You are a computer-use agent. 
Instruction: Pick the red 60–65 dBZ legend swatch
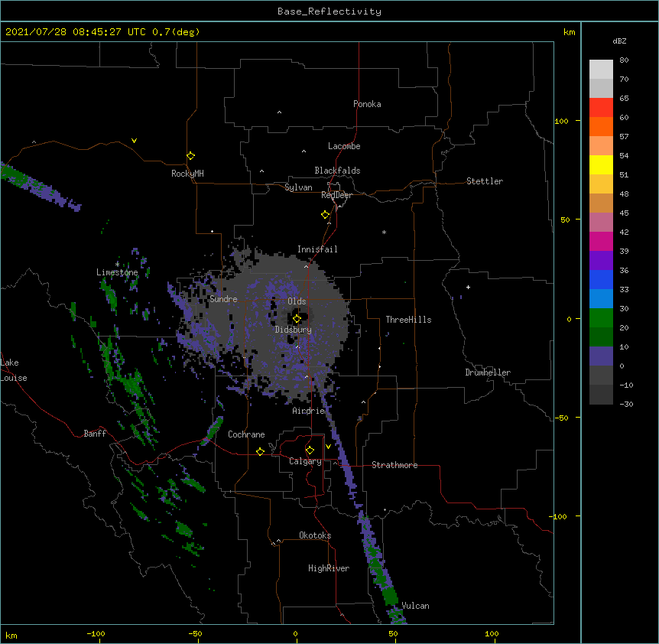(601, 108)
